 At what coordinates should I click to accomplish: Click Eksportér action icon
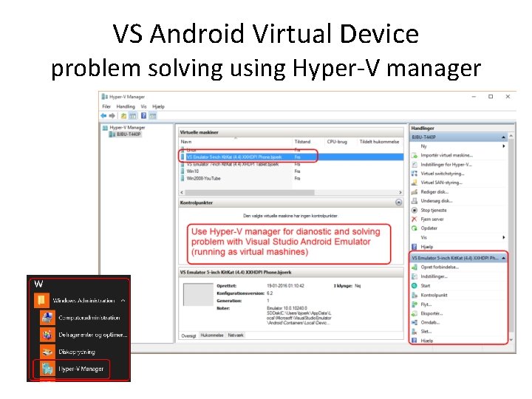[415, 313]
